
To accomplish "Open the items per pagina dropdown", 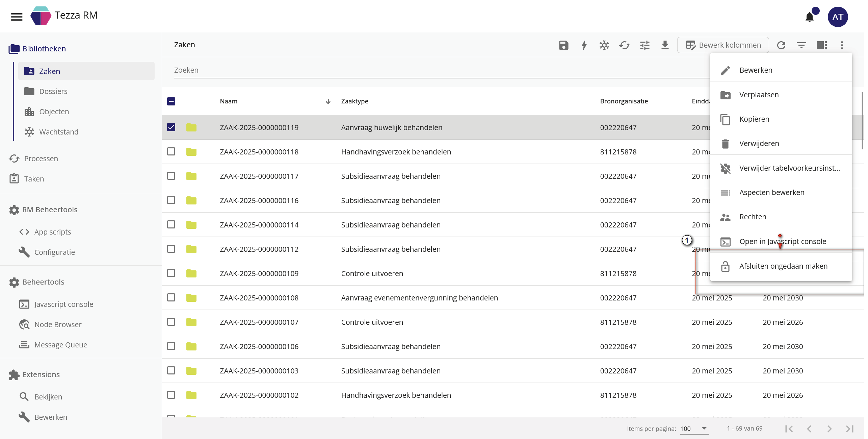I will (x=694, y=429).
